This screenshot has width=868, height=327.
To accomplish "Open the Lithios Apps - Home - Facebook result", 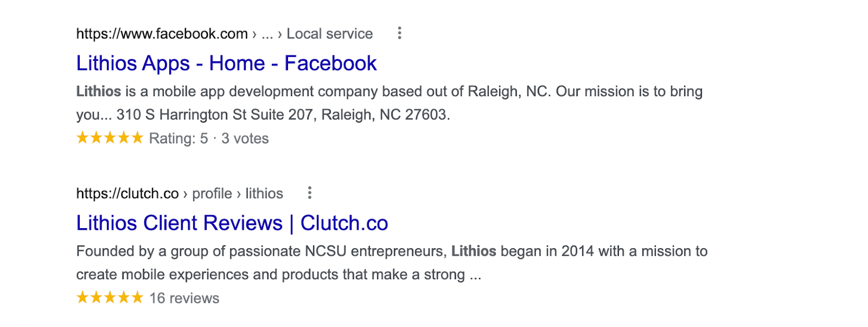I will tap(226, 63).
